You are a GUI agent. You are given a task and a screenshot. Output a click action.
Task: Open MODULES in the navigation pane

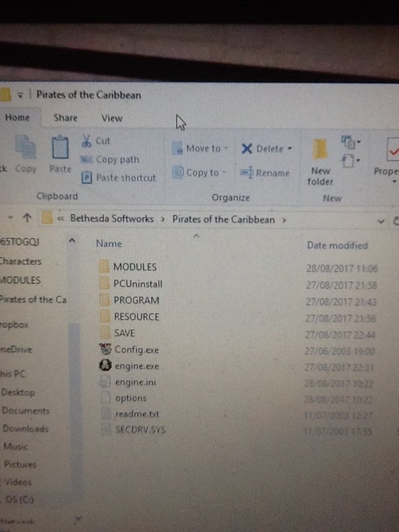point(21,280)
